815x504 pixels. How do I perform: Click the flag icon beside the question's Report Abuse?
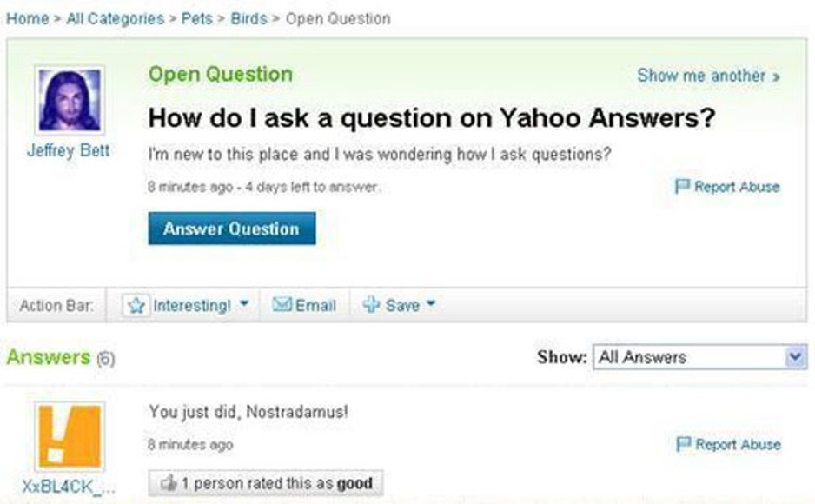682,186
